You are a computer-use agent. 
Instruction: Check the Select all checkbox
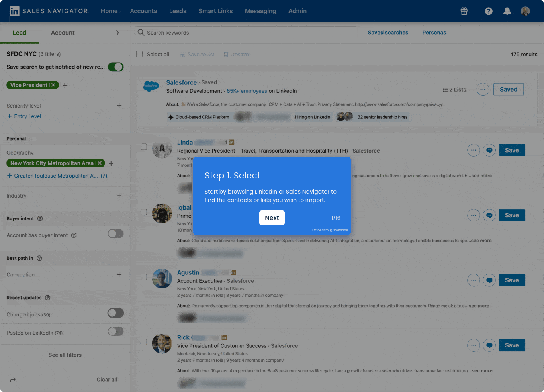(x=139, y=54)
